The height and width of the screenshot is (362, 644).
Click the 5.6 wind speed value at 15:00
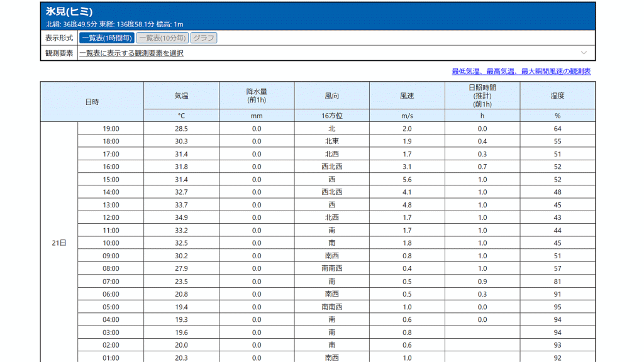[x=407, y=180]
